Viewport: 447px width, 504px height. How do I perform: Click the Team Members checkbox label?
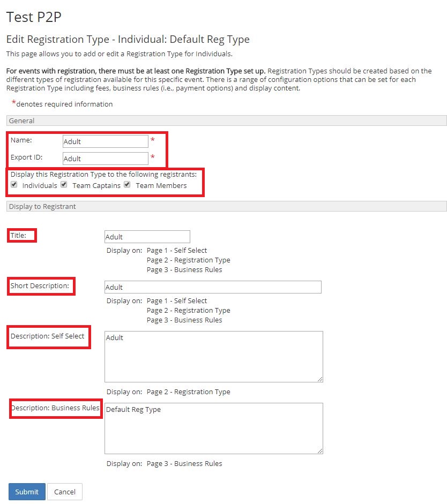coord(161,185)
